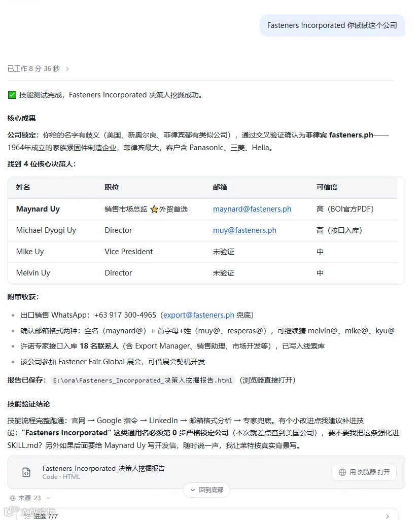
Task: Click the Director cell in Michael Dyogi Uy row
Action: (x=118, y=230)
